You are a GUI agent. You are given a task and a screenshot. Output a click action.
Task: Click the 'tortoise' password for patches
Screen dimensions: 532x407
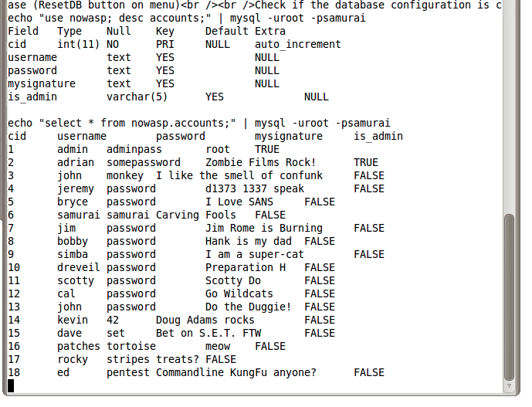pos(131,346)
